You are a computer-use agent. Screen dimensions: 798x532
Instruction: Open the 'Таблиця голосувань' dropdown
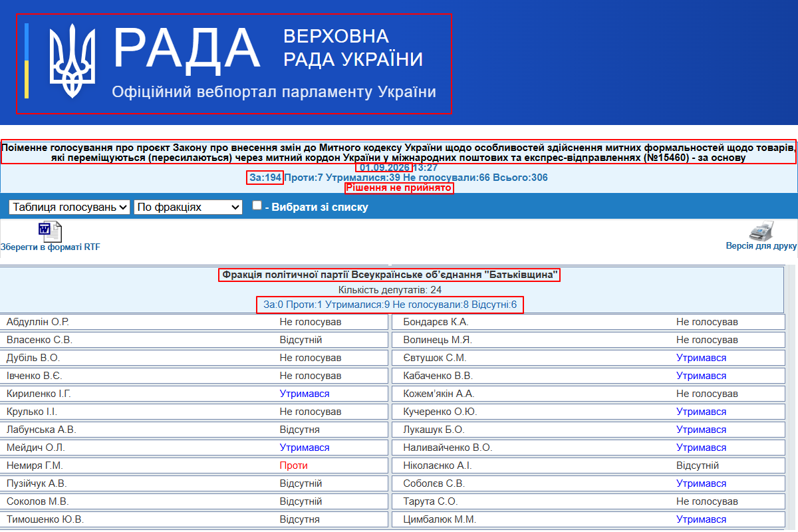[69, 207]
